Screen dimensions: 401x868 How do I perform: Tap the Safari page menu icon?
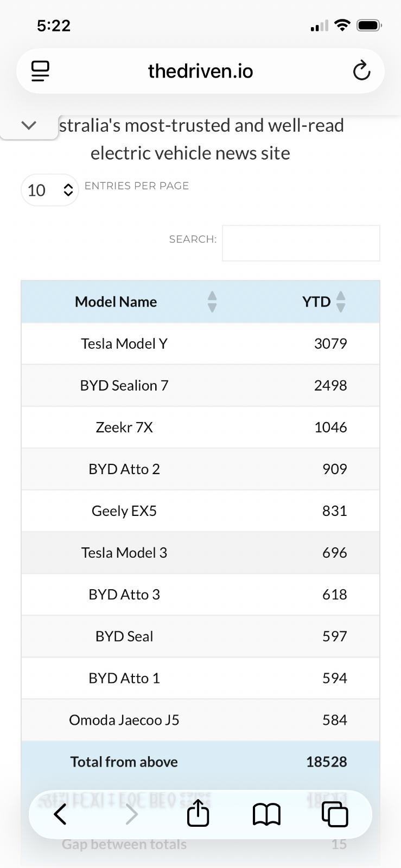[40, 71]
